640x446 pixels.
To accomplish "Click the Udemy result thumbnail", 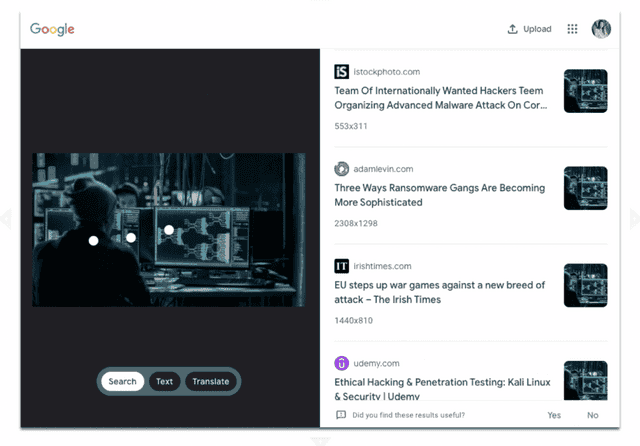I will tap(586, 380).
